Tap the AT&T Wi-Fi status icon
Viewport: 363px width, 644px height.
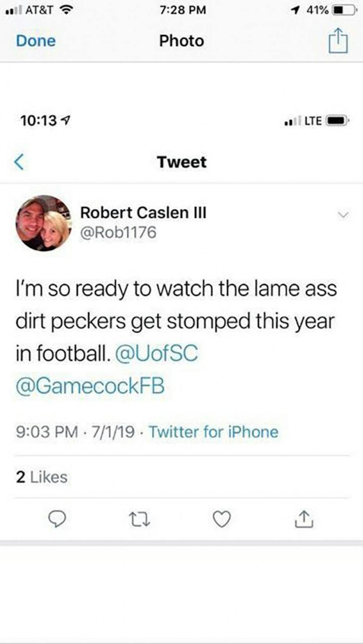pos(66,10)
